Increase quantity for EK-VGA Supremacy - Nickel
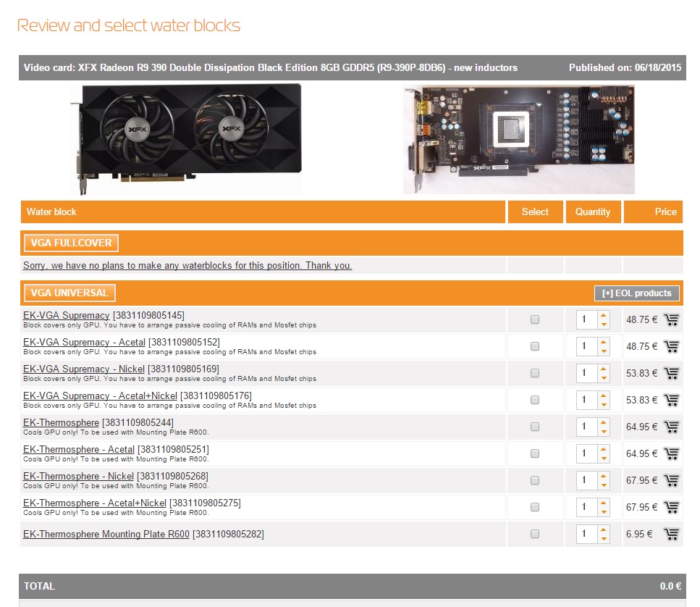Screen dimensions: 700x607 click(604, 369)
